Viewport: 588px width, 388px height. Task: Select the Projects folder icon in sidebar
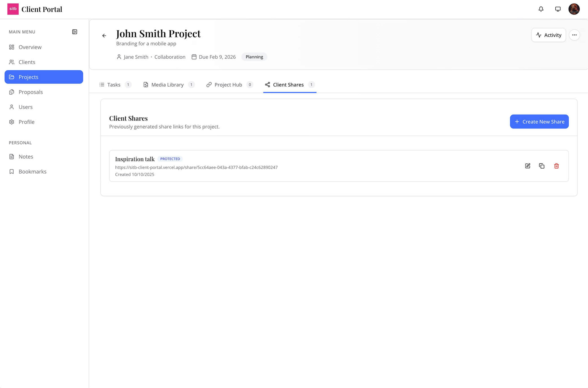[x=12, y=77]
